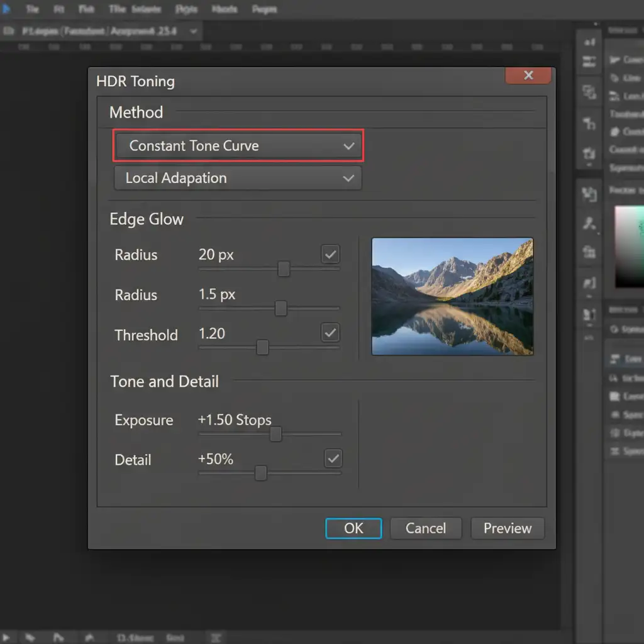
Task: Open the document tab chevron dropdown
Action: coord(193,31)
